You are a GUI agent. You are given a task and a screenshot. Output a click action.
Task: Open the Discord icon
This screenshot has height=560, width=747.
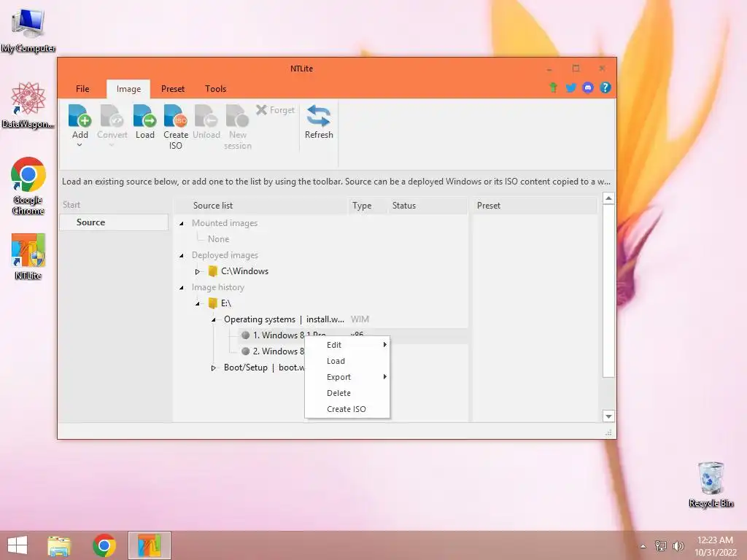[588, 87]
